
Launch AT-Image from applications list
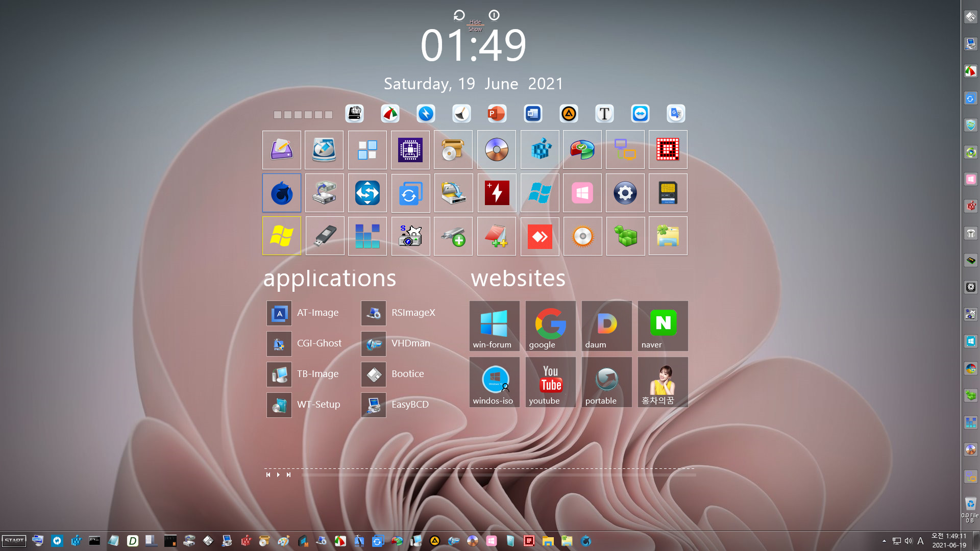tap(303, 313)
